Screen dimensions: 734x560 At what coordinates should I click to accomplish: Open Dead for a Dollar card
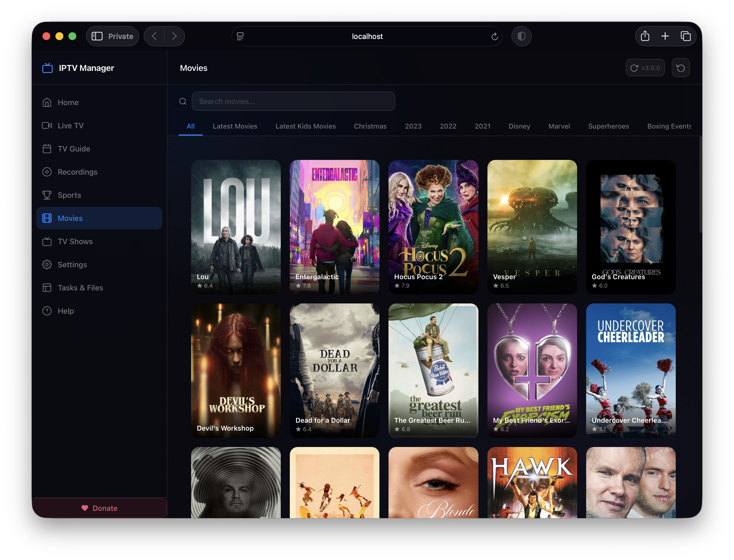coord(334,370)
